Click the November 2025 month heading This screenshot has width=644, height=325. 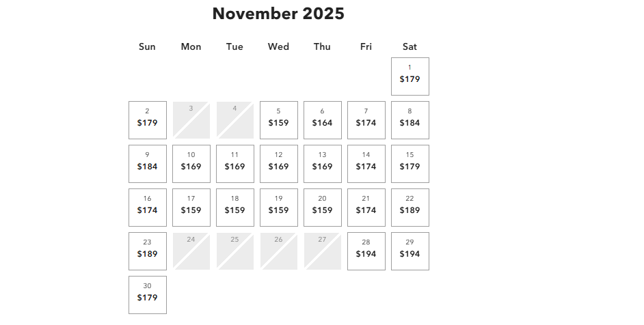[x=278, y=14]
